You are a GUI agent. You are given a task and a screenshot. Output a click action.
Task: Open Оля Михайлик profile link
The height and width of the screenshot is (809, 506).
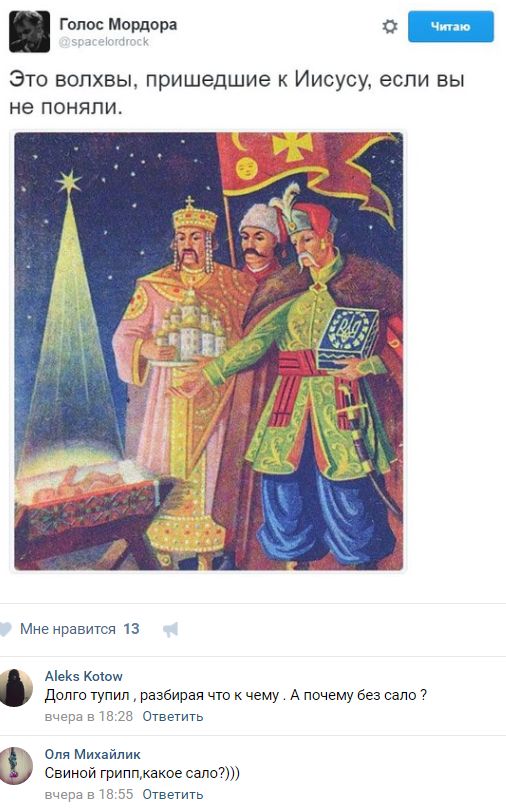coord(92,754)
